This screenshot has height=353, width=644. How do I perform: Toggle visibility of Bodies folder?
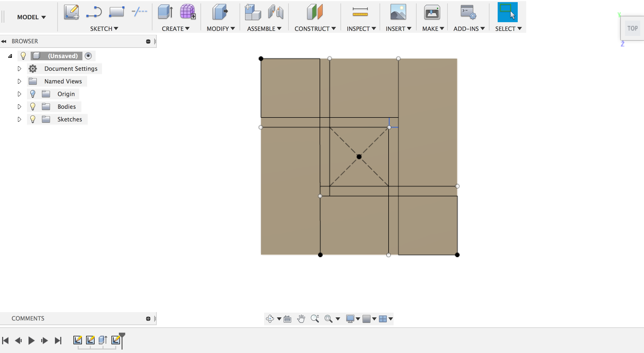pyautogui.click(x=33, y=107)
